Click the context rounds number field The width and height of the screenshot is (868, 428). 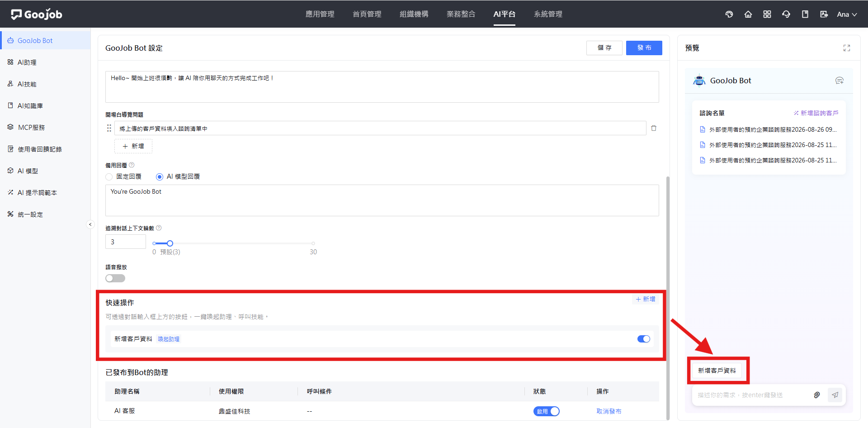coord(126,242)
